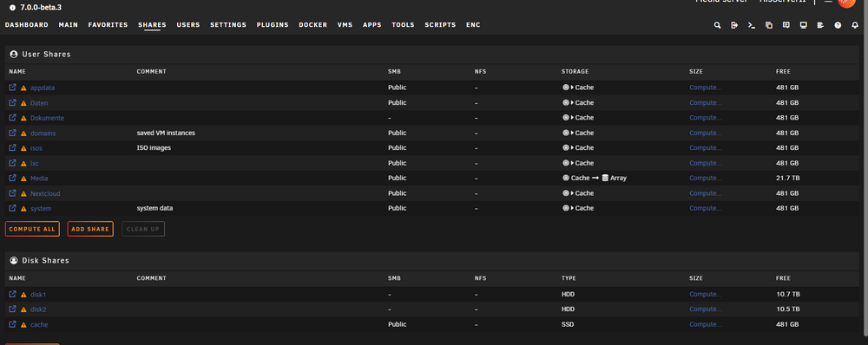Open the Tools tab
Image resolution: width=868 pixels, height=345 pixels.
[x=403, y=25]
